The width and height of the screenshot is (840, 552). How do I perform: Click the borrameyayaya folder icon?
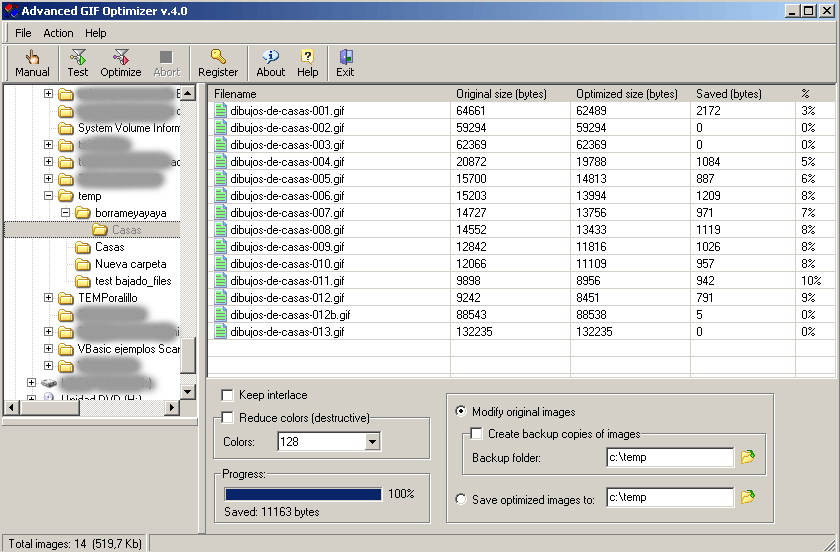click(x=82, y=213)
